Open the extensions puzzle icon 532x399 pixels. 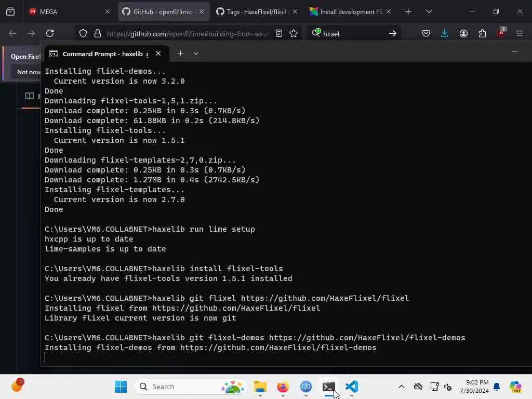point(482,33)
